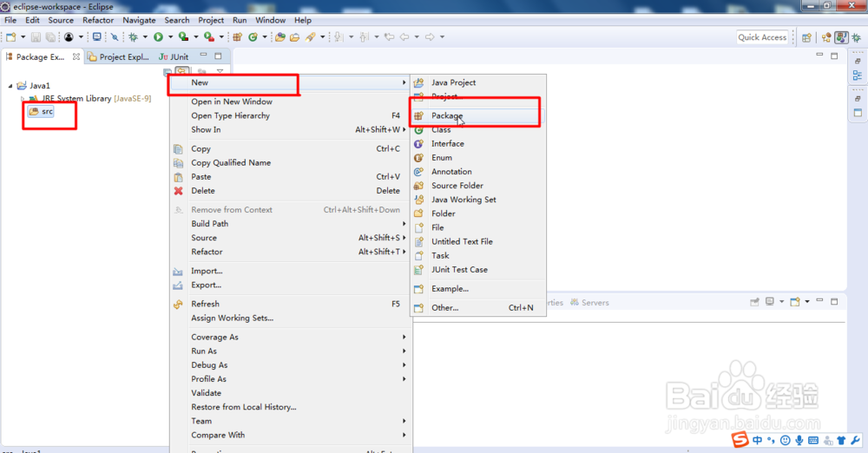The image size is (868, 453).
Task: Click the Sogou soft keyboard icon
Action: pos(813,440)
